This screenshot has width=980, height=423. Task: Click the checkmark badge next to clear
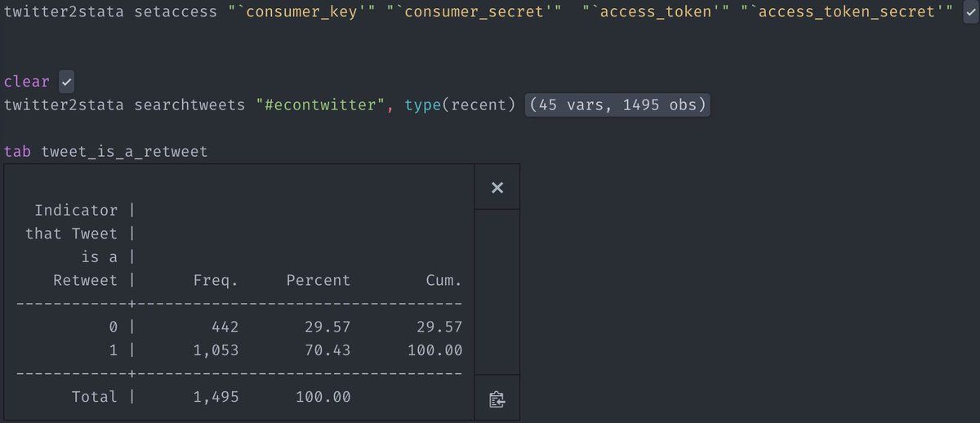click(67, 82)
